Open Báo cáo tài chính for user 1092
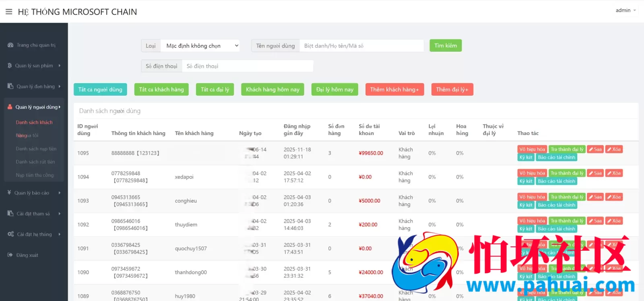644x301 pixels. [x=557, y=229]
